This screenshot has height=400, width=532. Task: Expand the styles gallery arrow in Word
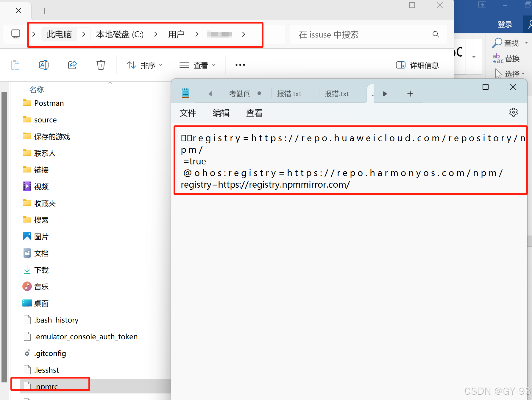[x=474, y=57]
